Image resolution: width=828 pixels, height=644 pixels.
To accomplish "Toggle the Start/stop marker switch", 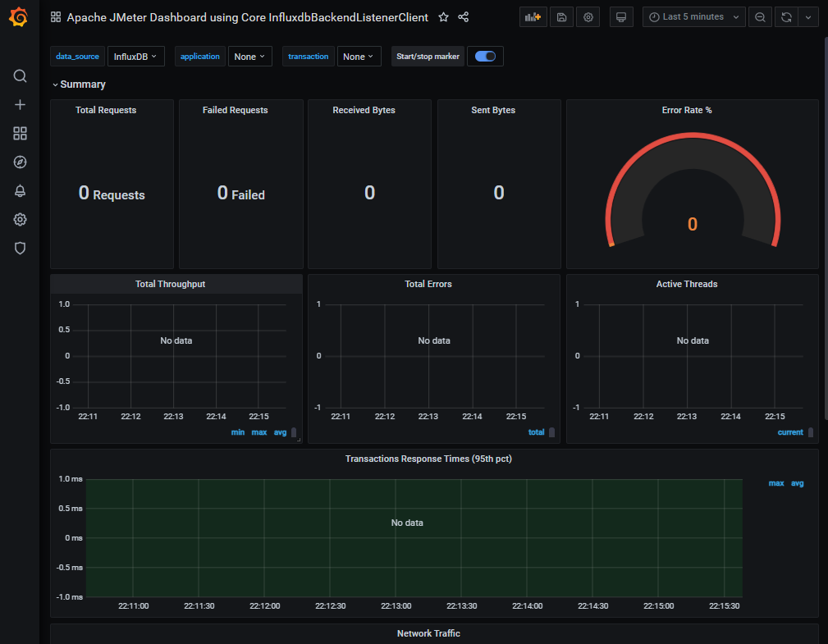I will click(x=485, y=57).
